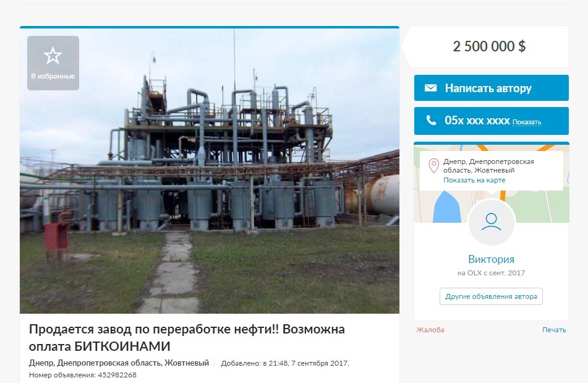The height and width of the screenshot is (383, 588).
Task: Open Другие объявления автора button
Action: tap(492, 296)
